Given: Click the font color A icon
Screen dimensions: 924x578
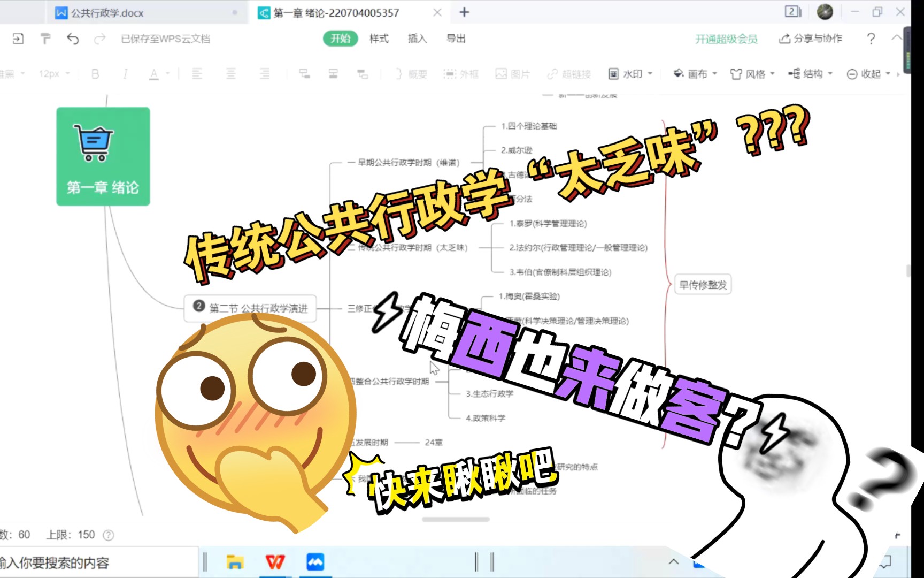Looking at the screenshot, I should coord(154,74).
